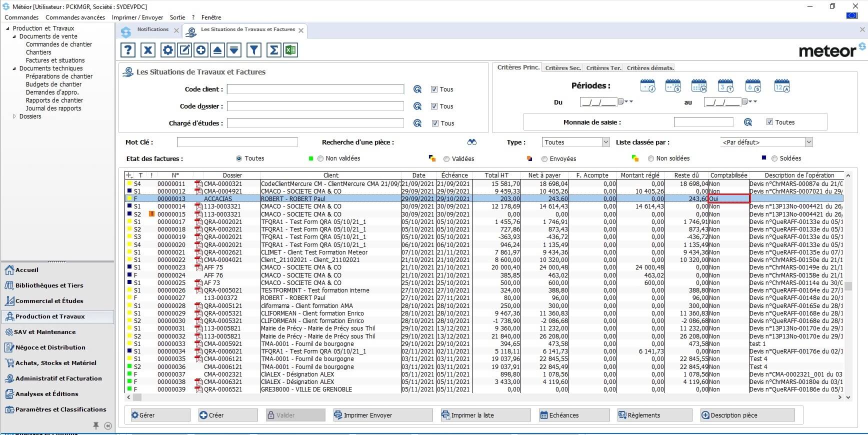The height and width of the screenshot is (435, 868).
Task: Click the X close toolbar icon
Action: click(147, 50)
